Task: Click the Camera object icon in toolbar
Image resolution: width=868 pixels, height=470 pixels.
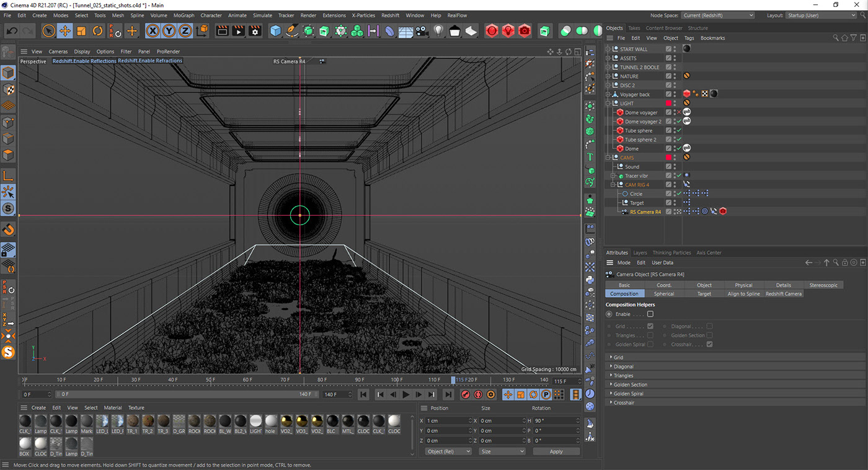Action: click(x=422, y=30)
